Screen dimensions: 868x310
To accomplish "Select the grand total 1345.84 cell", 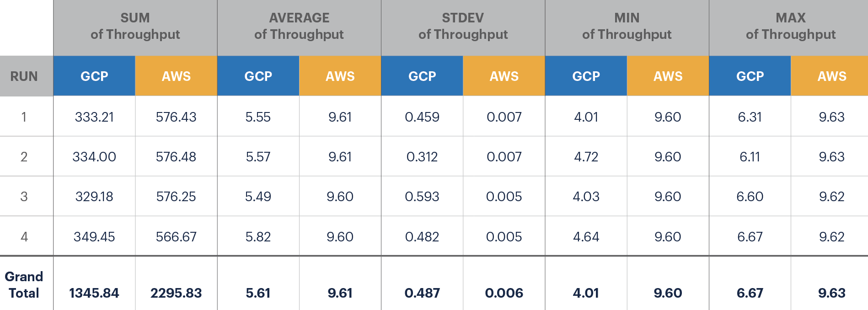I will [94, 293].
